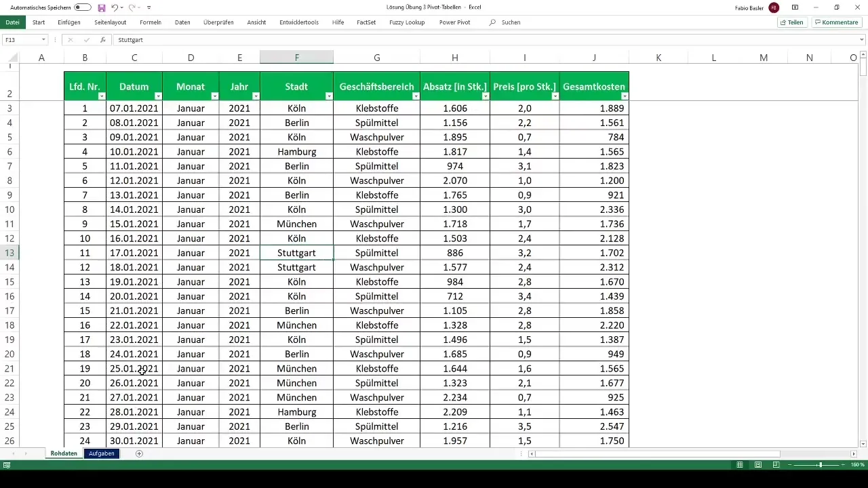The height and width of the screenshot is (488, 868).
Task: Open the Ansicht ribbon tab
Action: [x=256, y=22]
